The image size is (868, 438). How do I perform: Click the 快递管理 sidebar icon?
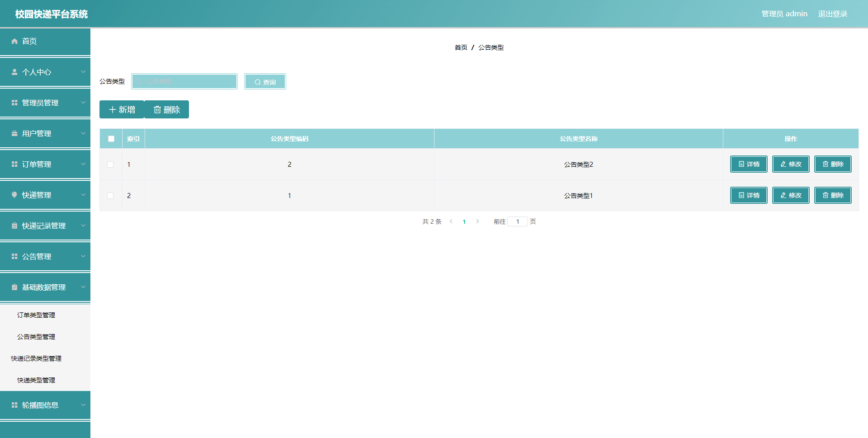(x=14, y=195)
